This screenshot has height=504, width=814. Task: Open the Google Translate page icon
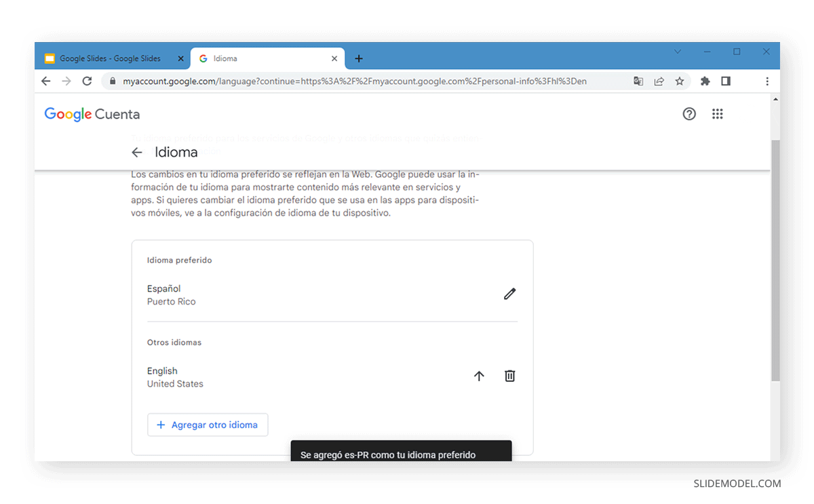pos(638,81)
